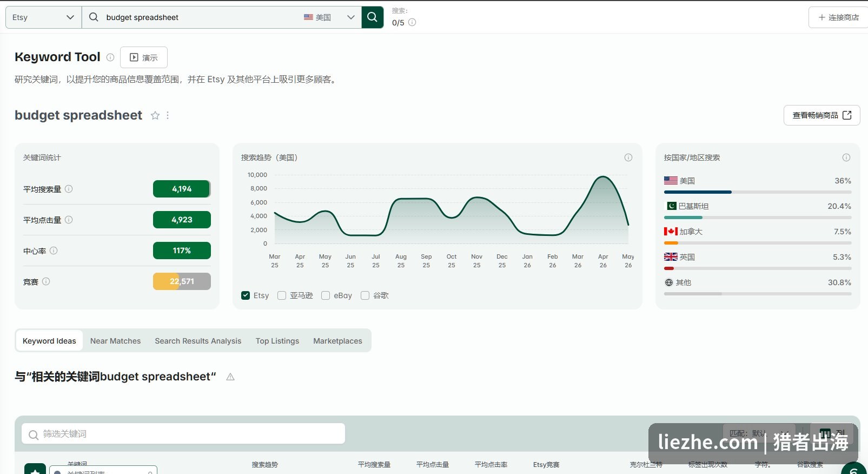The width and height of the screenshot is (868, 474).
Task: Click the 连接商店 button
Action: tap(838, 17)
